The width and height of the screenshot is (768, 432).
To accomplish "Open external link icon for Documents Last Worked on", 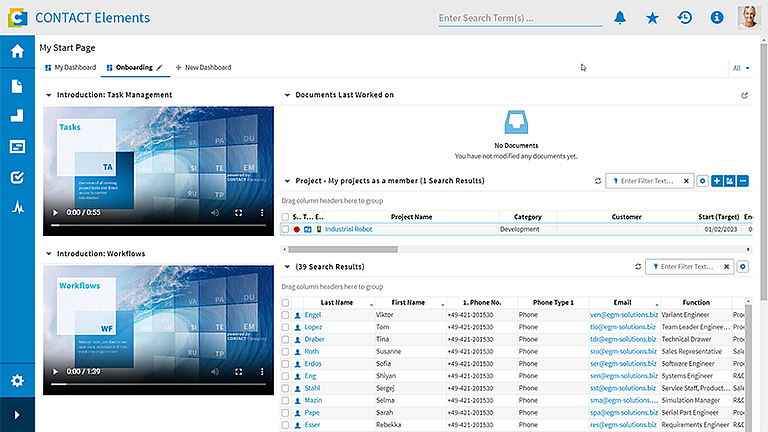I will [x=744, y=95].
